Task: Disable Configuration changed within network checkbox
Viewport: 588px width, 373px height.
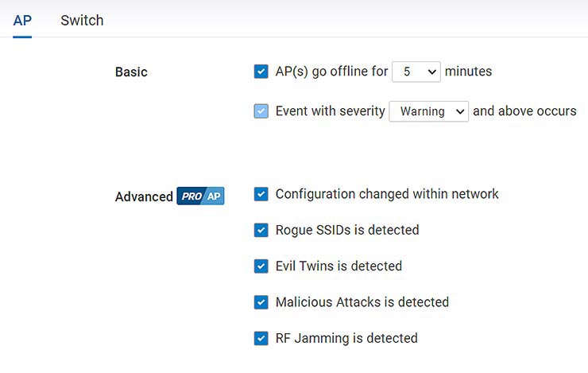Action: [x=261, y=194]
